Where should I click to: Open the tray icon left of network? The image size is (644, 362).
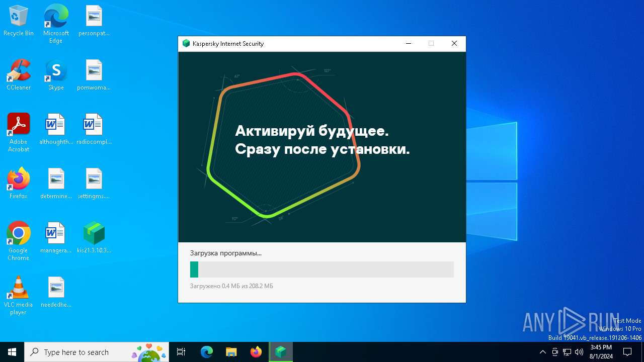555,352
